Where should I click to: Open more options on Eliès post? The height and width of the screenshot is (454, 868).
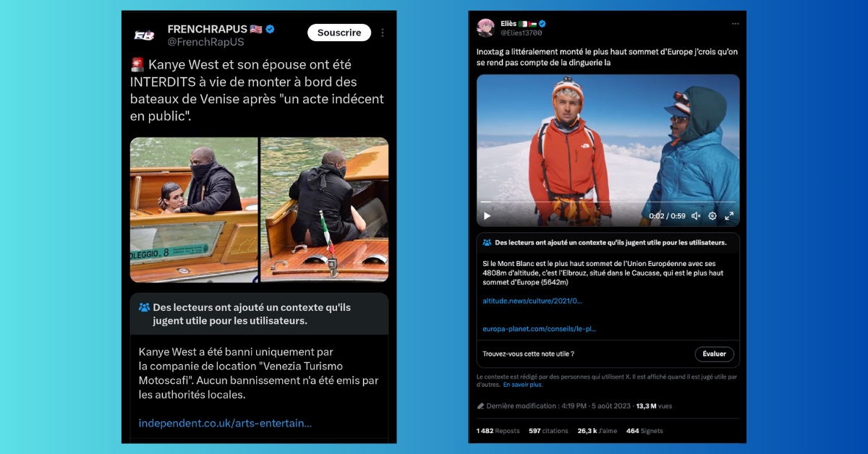[735, 23]
